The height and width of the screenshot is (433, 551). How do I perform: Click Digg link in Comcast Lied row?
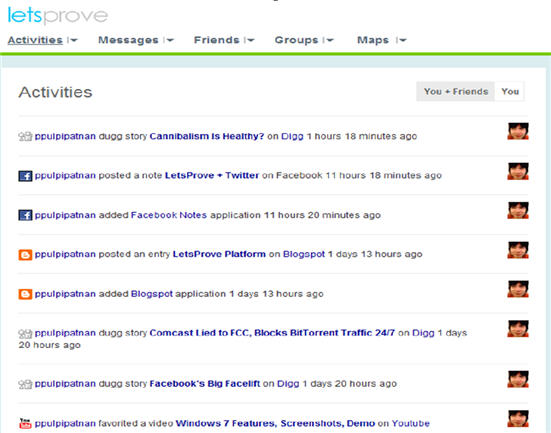423,333
